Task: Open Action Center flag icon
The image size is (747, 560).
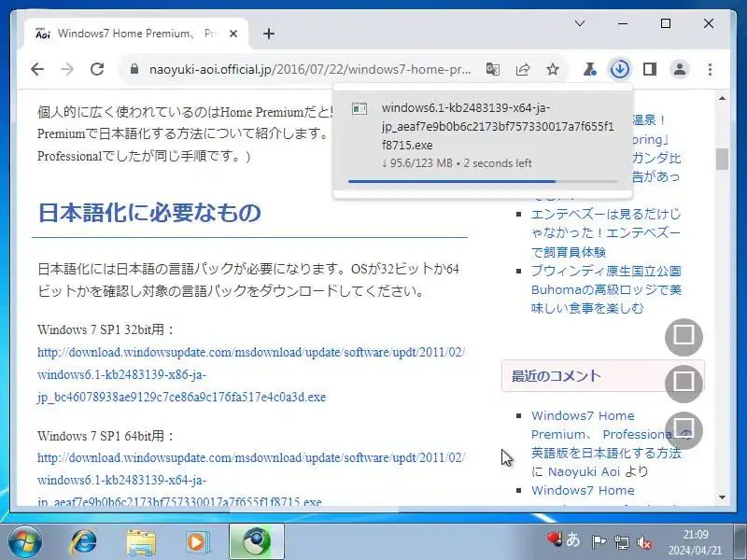Action: click(x=599, y=542)
